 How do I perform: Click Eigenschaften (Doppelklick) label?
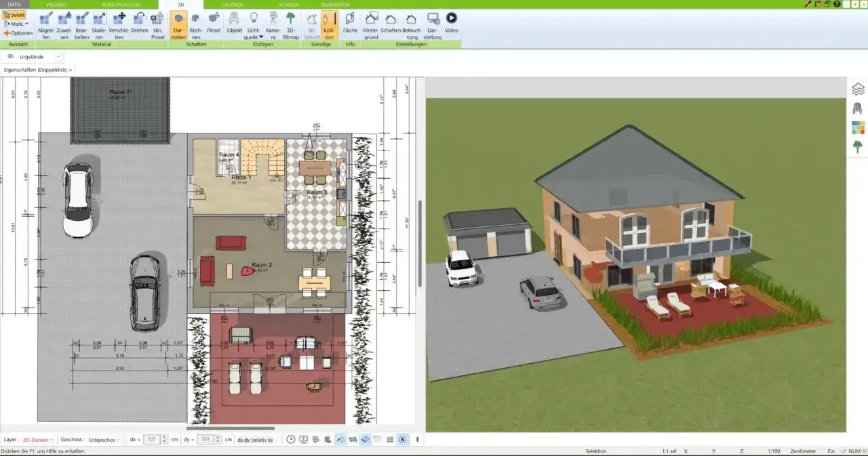38,69
